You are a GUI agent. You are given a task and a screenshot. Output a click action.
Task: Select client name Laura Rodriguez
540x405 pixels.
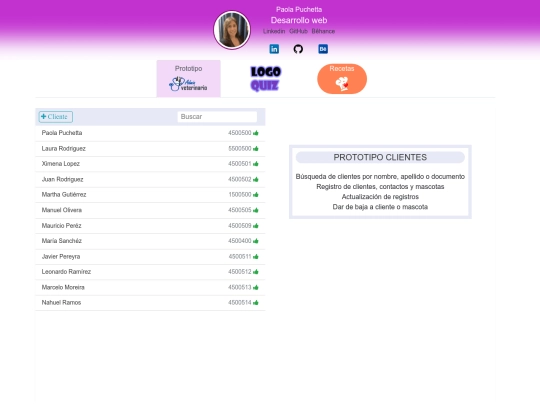64,148
